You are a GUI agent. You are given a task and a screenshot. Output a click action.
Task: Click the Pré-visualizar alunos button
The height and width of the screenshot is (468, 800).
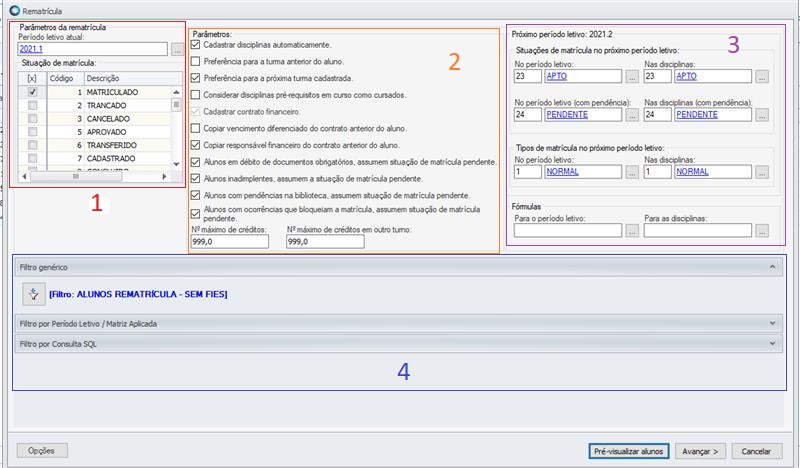point(627,450)
